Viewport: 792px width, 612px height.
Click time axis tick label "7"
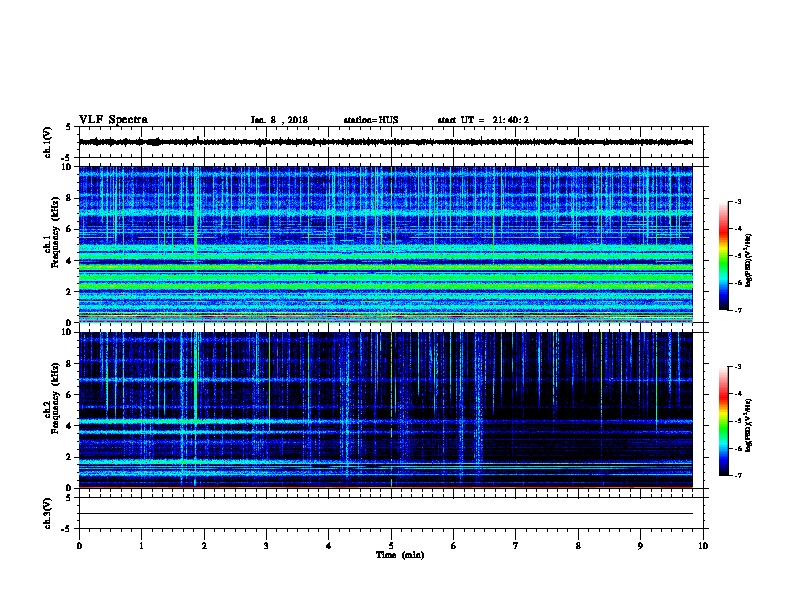[516, 545]
